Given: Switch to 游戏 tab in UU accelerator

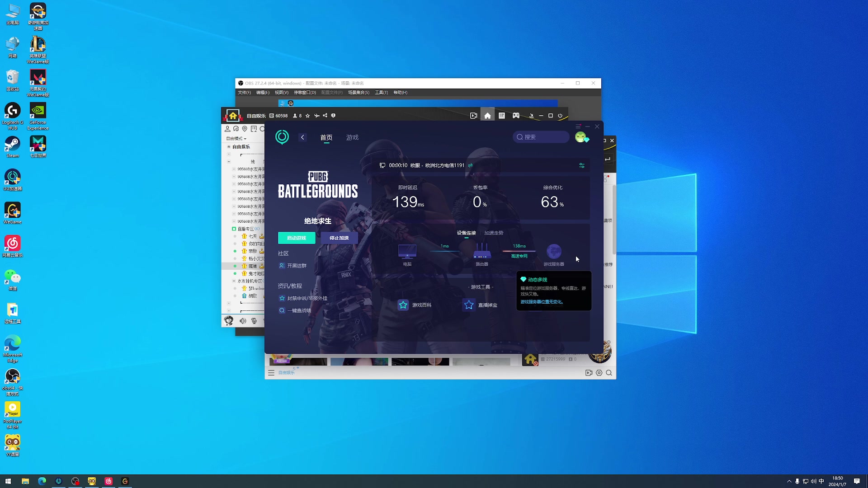Looking at the screenshot, I should click(353, 137).
